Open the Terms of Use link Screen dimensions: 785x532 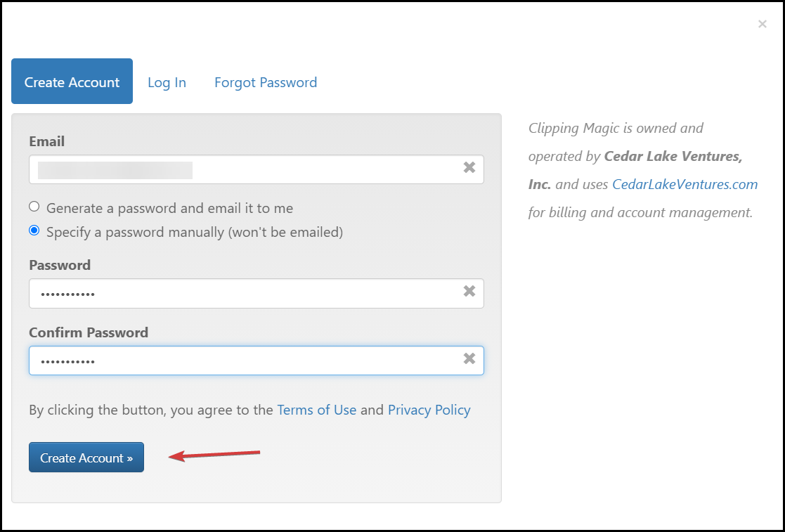point(316,410)
